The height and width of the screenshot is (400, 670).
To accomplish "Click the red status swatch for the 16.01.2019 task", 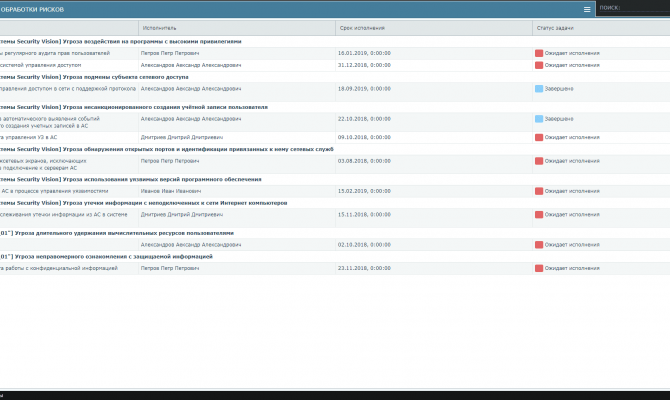I will [x=539, y=53].
